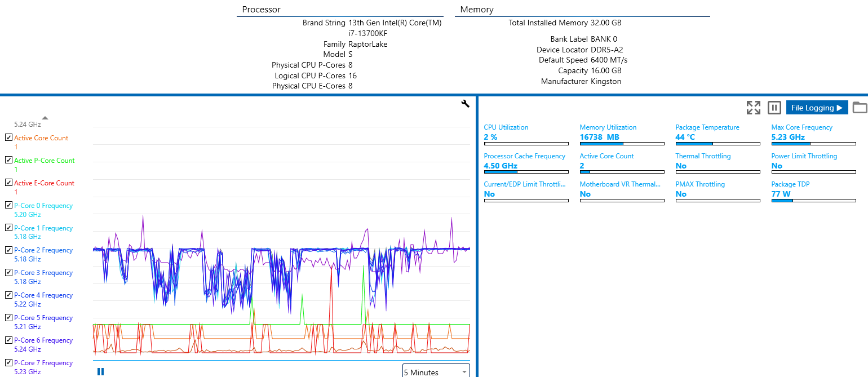Click Active Core Count tile in monitor panel
Screen dimensions: 868x377
click(622, 163)
